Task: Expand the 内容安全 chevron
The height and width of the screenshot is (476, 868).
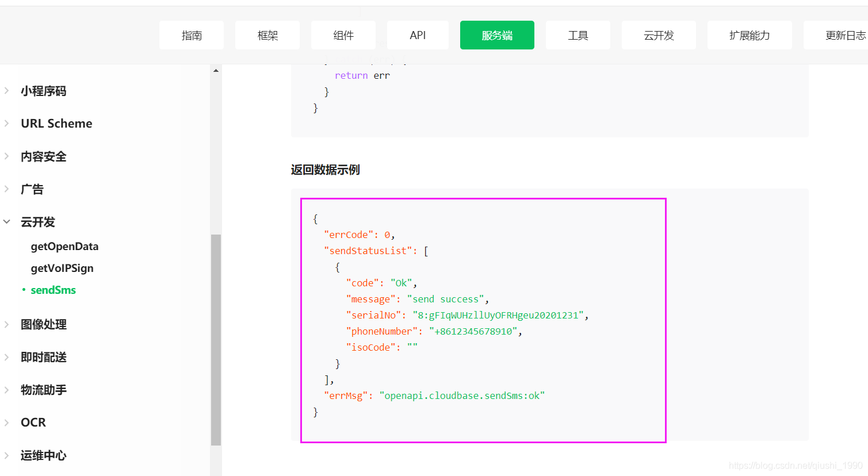Action: (7, 156)
